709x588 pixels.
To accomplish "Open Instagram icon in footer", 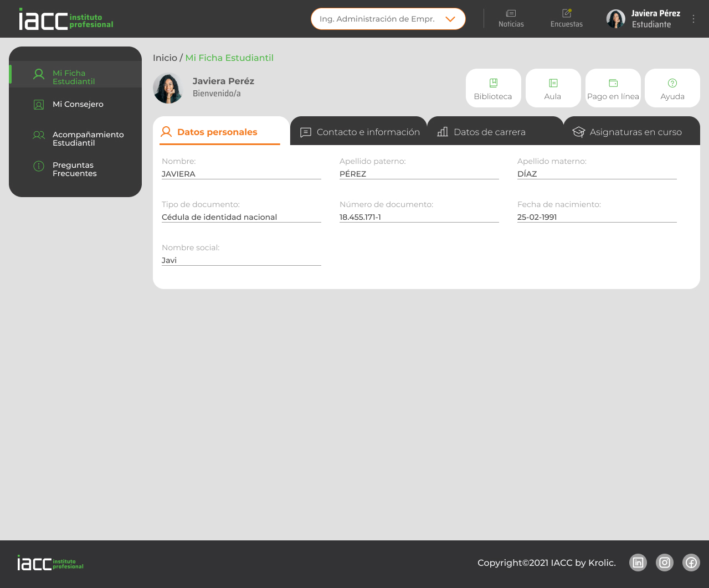I will (x=665, y=563).
